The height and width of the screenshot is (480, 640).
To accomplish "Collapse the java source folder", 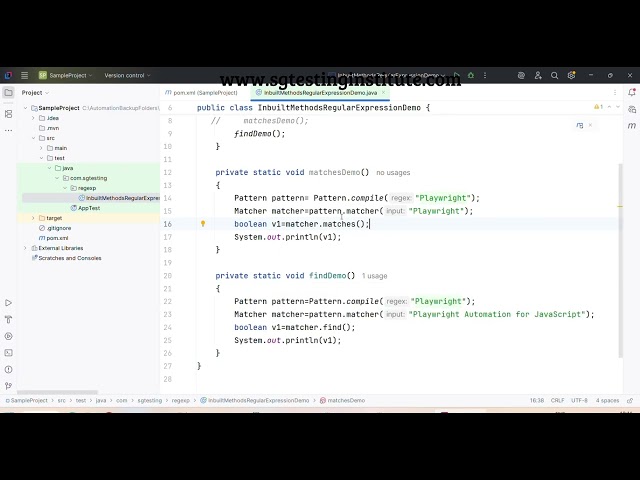I will point(49,168).
